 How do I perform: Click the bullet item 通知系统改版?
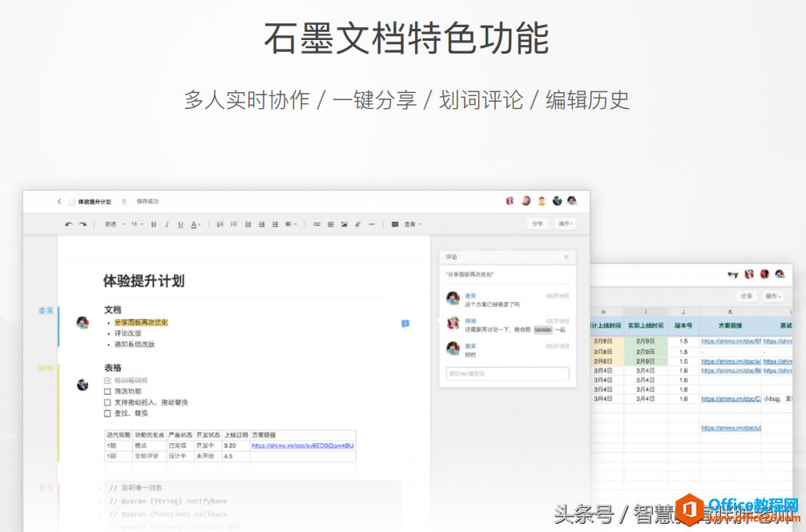coord(134,344)
